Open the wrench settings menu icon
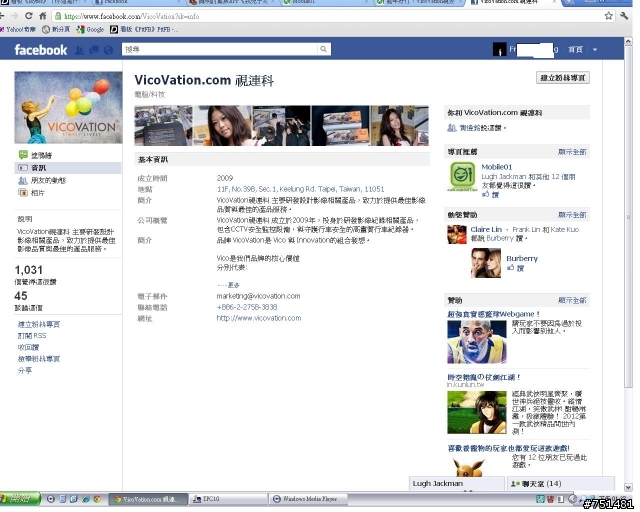Screen dimensions: 640x512 coord(624,16)
